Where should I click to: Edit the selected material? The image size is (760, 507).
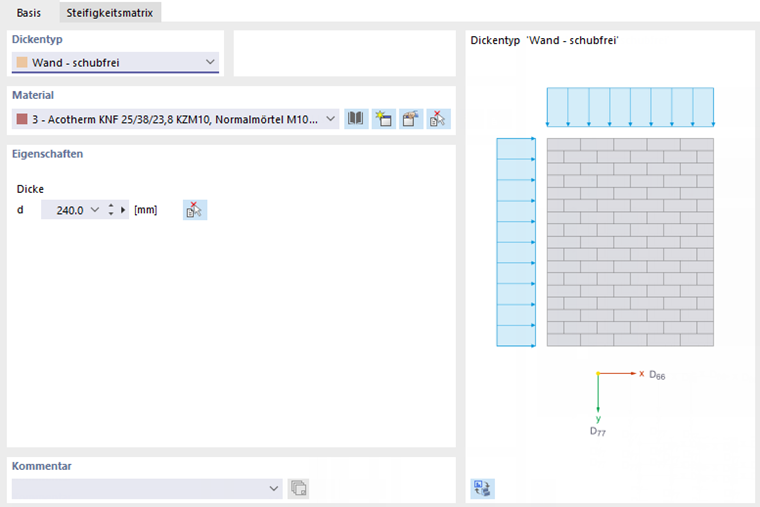click(411, 119)
